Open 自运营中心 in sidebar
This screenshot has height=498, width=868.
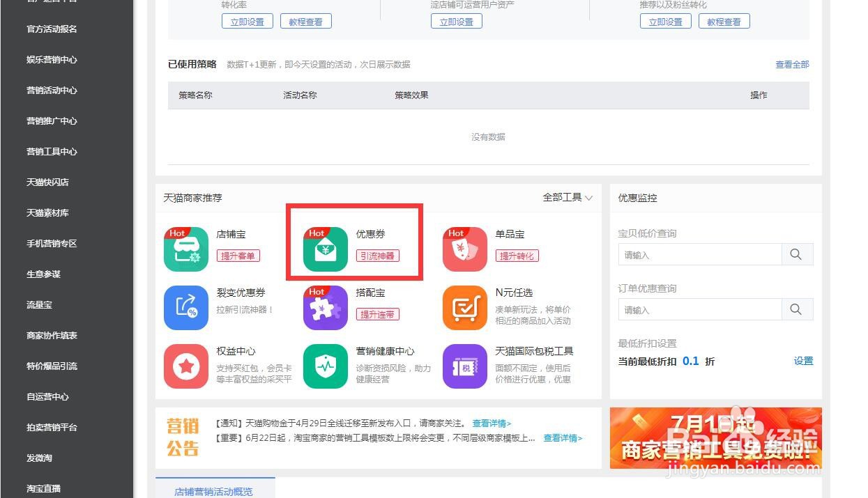[x=47, y=397]
